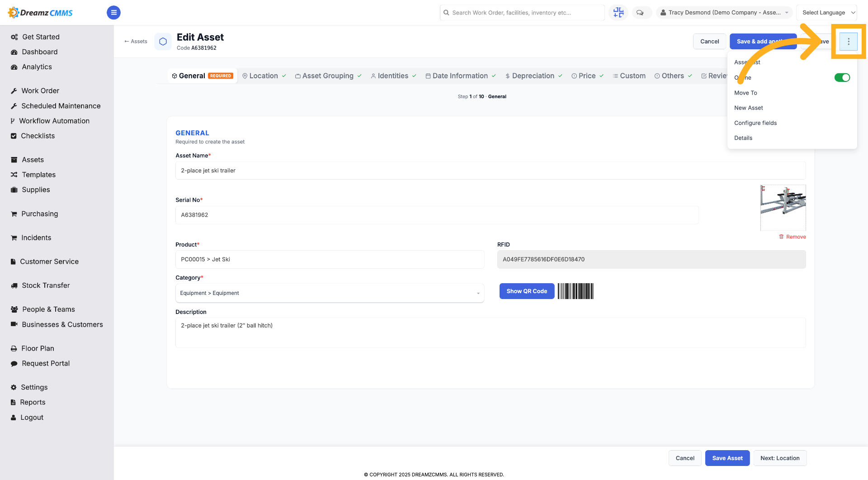The image size is (868, 480).
Task: Choose Configure fields in the options menu
Action: point(755,123)
